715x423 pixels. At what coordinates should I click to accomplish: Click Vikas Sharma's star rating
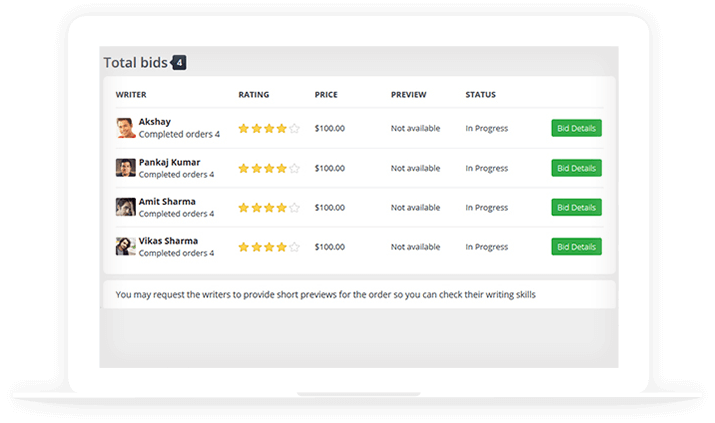[x=269, y=247]
